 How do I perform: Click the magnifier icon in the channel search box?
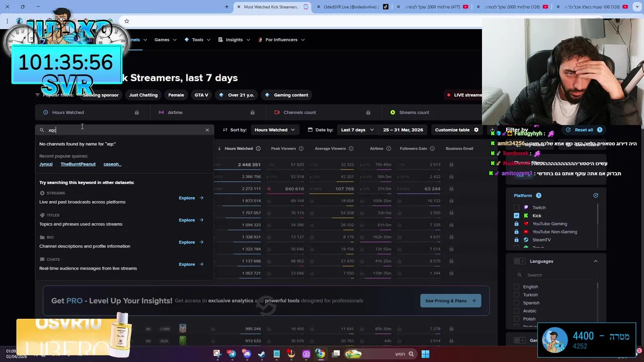click(x=42, y=130)
